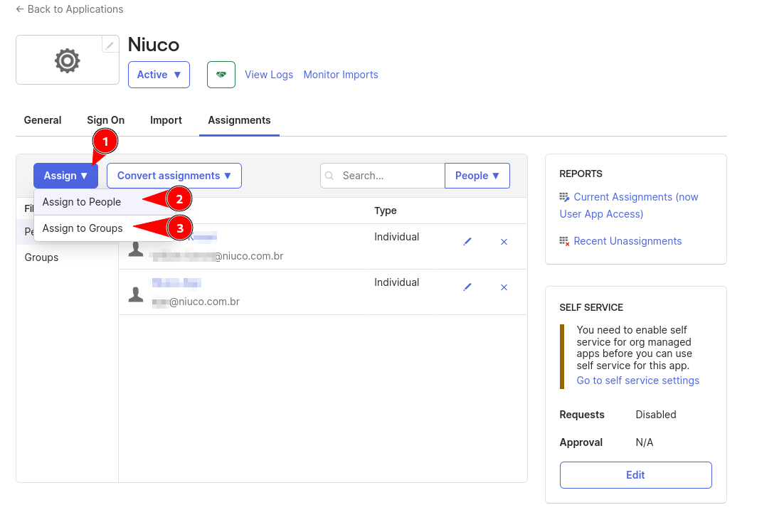
Task: Open the Convert assignments dropdown
Action: (x=174, y=176)
